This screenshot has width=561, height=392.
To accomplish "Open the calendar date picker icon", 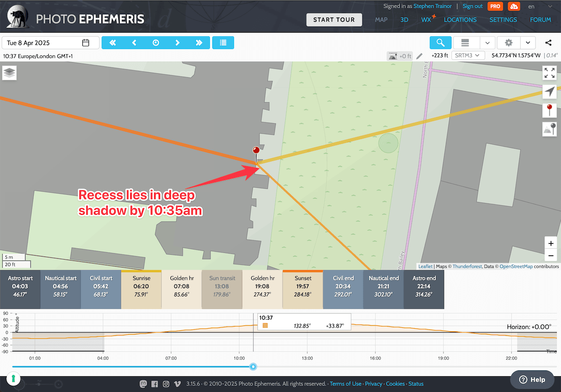I will point(86,43).
